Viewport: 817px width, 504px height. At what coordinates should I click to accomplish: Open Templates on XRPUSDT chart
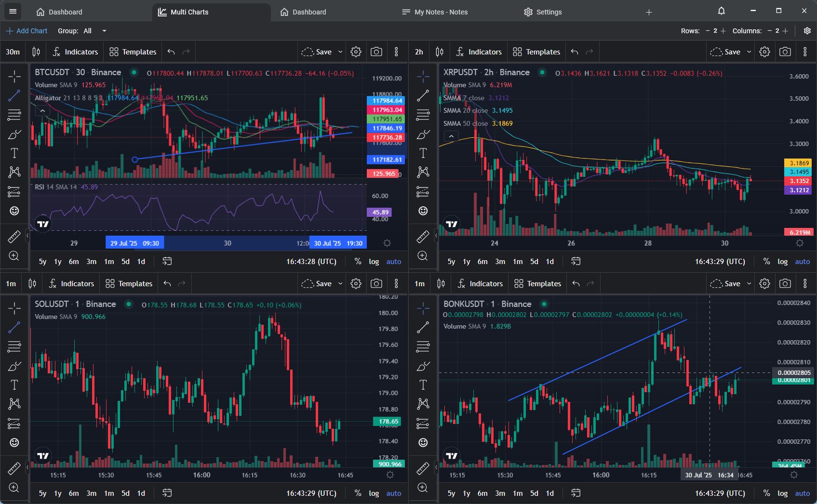click(x=536, y=52)
